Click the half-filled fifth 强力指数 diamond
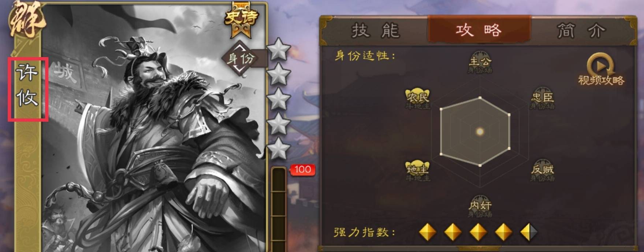 pyautogui.click(x=529, y=232)
